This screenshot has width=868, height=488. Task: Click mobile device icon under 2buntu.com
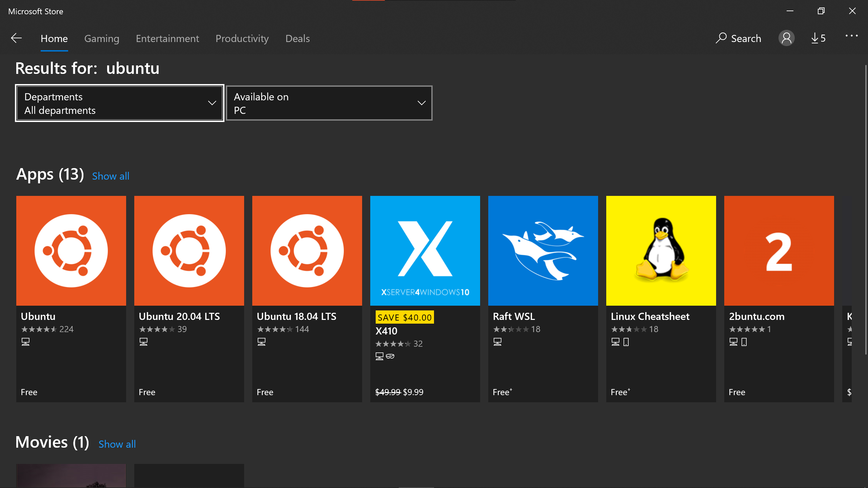(744, 342)
